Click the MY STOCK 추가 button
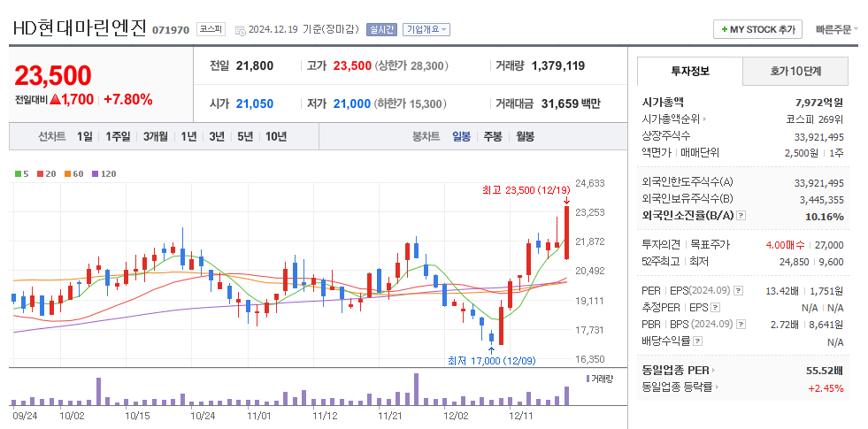 (x=757, y=29)
